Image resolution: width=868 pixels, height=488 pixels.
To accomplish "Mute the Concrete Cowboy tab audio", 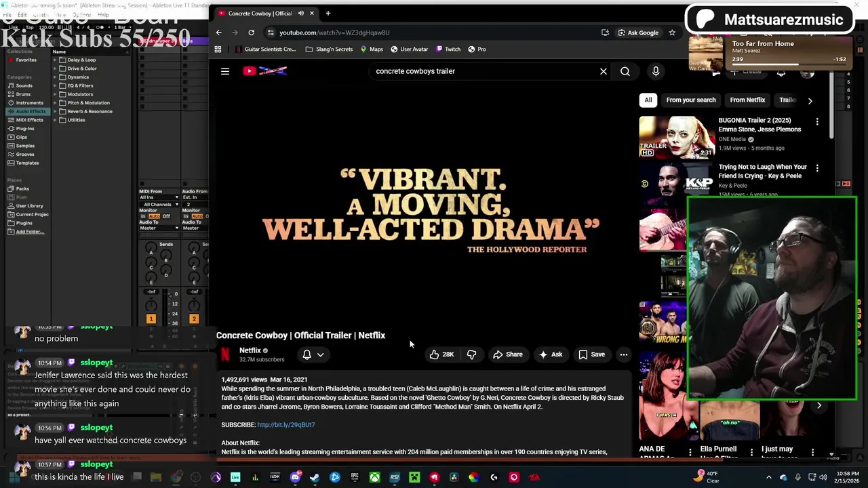I will click(301, 13).
